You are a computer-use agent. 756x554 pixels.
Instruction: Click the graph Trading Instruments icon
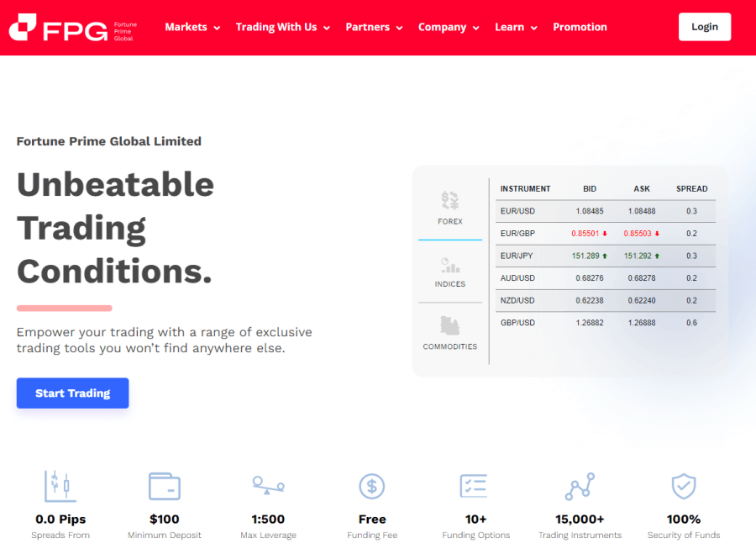coord(580,486)
